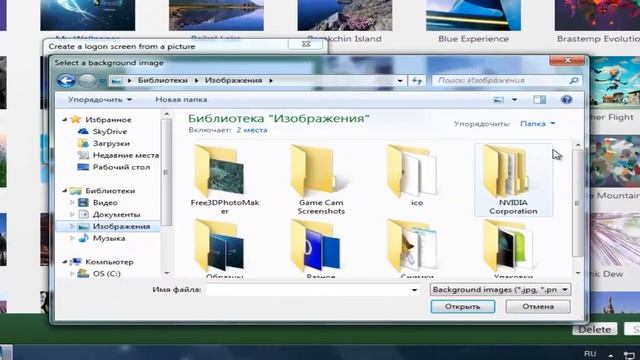This screenshot has height=360, width=640.
Task: Open the view options dropdown arrow
Action: (x=514, y=100)
